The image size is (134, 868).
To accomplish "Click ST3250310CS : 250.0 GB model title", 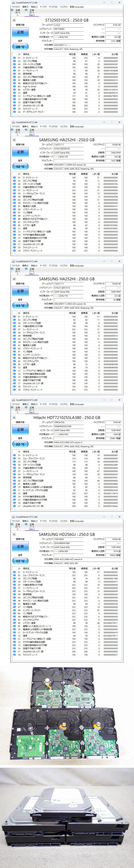I will pyautogui.click(x=67, y=20).
